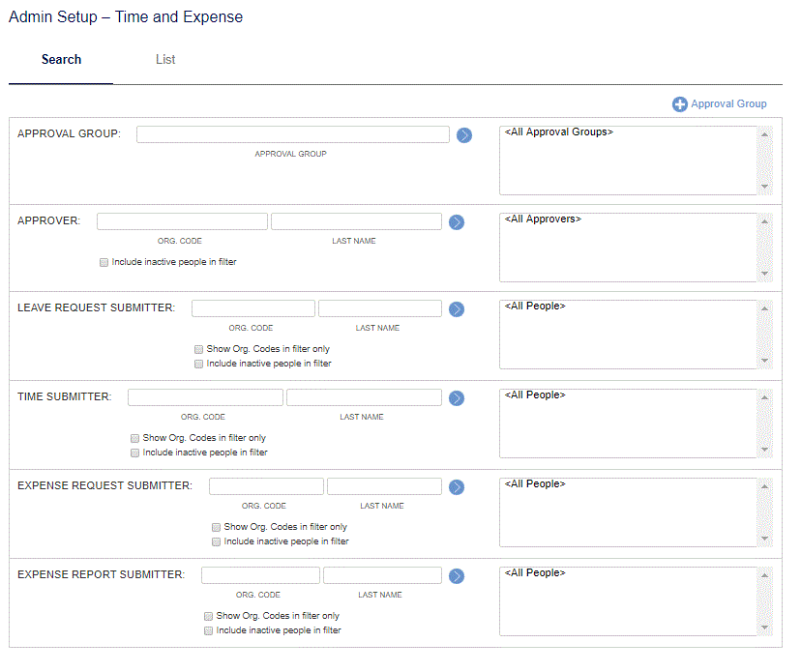
Task: Click the plus icon to add Approval Group
Action: (x=679, y=104)
